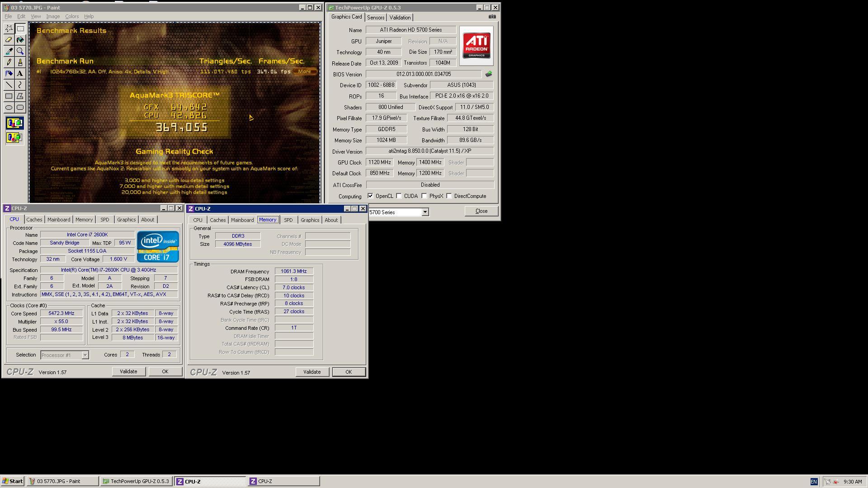The image size is (868, 488).
Task: Open Caches tab in left CPU-Z window
Action: coord(34,220)
